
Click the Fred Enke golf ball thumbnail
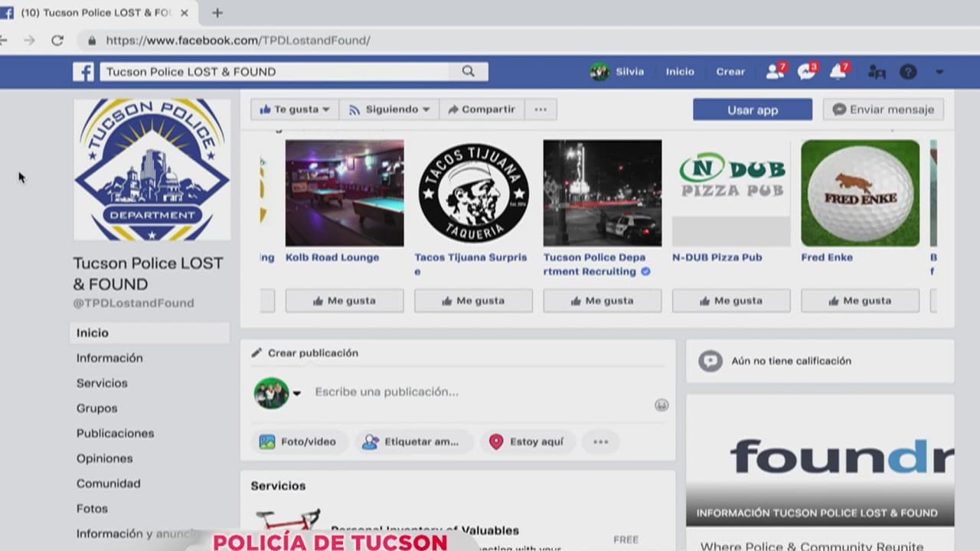coord(860,193)
